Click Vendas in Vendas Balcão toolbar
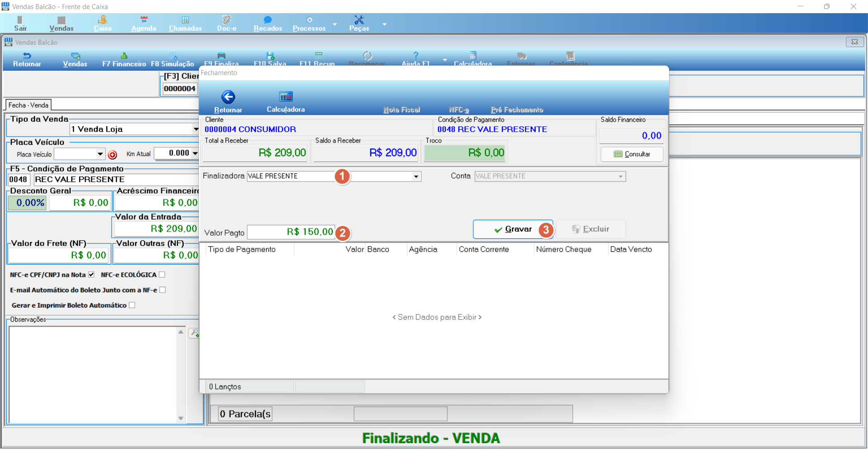 75,59
